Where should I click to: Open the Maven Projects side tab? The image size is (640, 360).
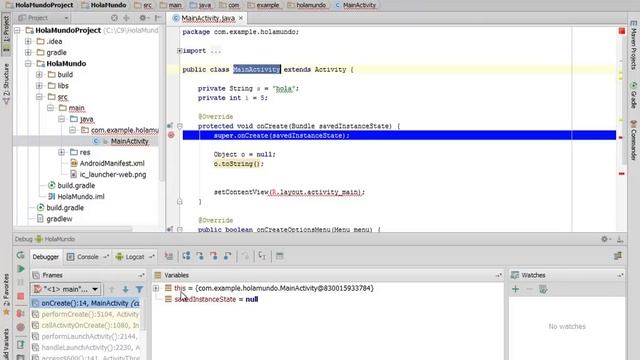click(x=633, y=46)
